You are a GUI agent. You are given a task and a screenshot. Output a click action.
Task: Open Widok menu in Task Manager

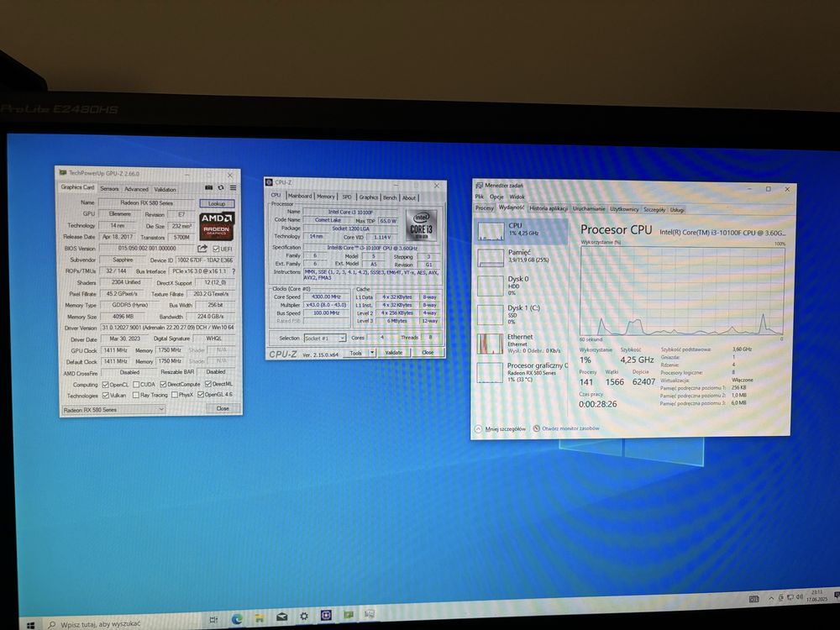coord(517,197)
